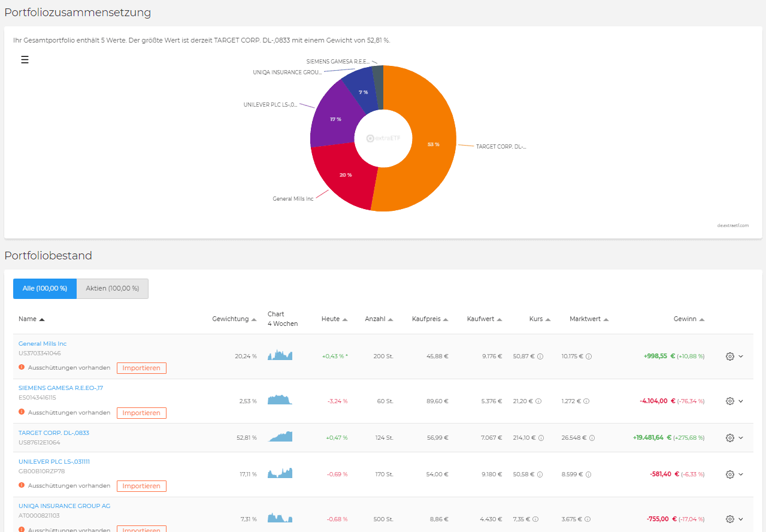The height and width of the screenshot is (532, 766).
Task: Select the blue 7 % pie segment
Action: point(363,92)
